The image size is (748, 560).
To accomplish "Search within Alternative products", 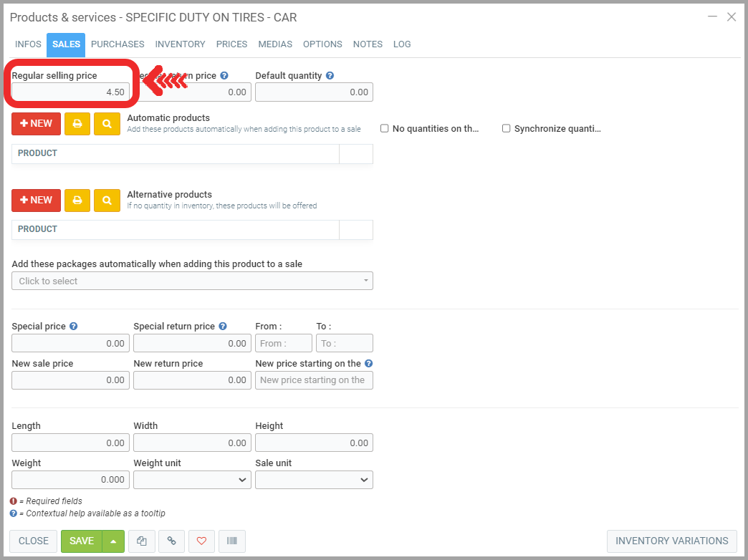I will [107, 201].
